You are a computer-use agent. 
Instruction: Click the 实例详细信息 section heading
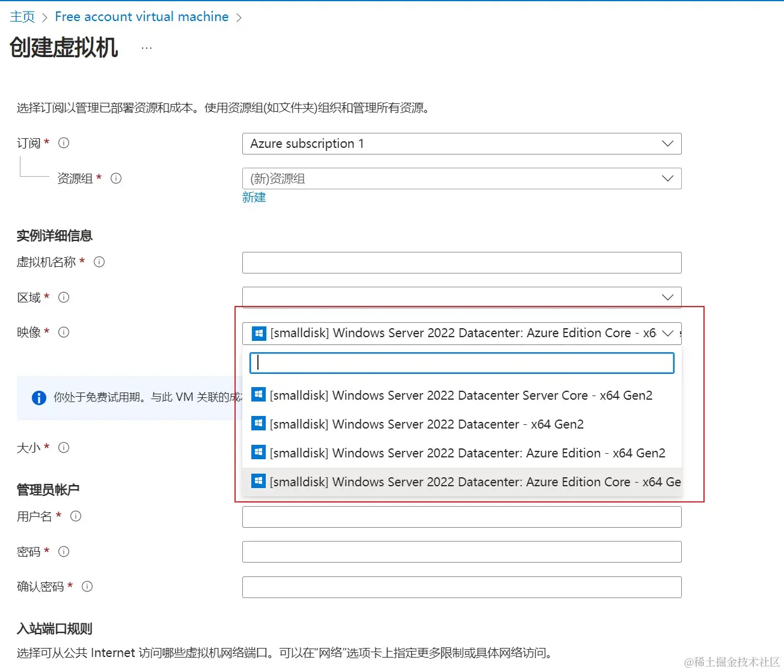55,236
